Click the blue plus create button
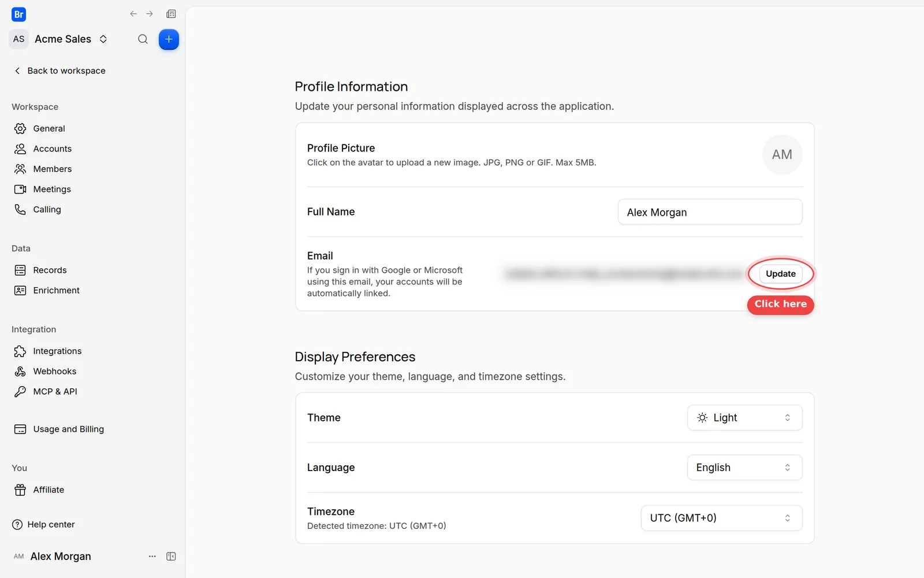 [x=169, y=39]
